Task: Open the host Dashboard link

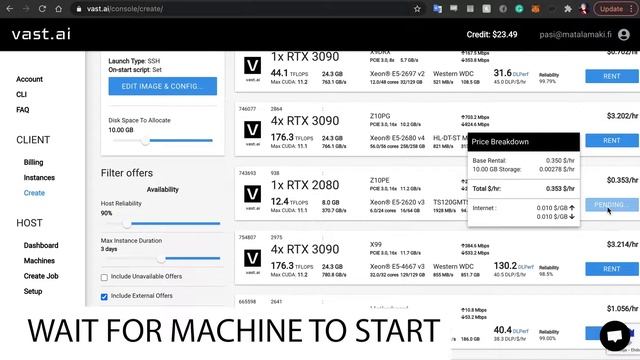Action: tap(41, 245)
